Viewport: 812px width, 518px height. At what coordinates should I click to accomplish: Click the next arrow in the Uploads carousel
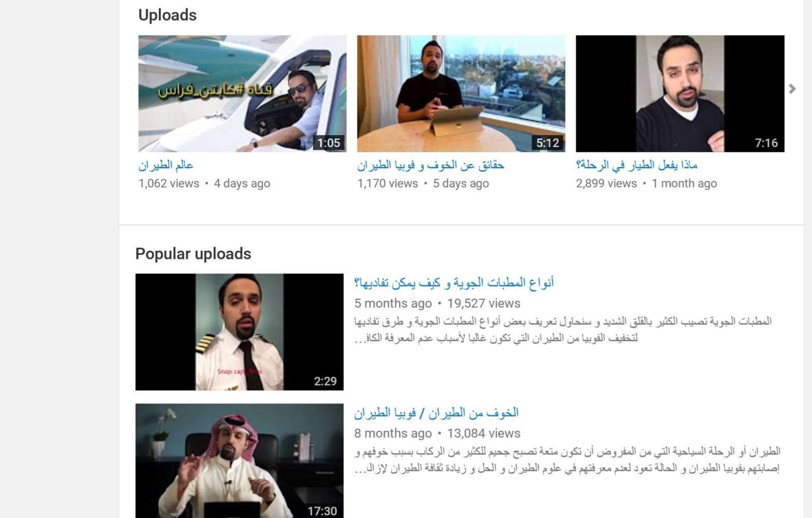tap(792, 89)
